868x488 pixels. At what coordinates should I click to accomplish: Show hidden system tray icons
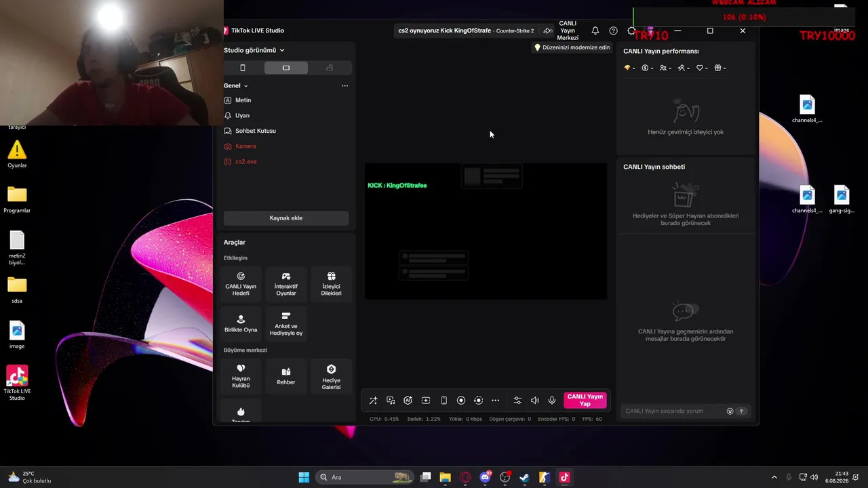(x=774, y=477)
